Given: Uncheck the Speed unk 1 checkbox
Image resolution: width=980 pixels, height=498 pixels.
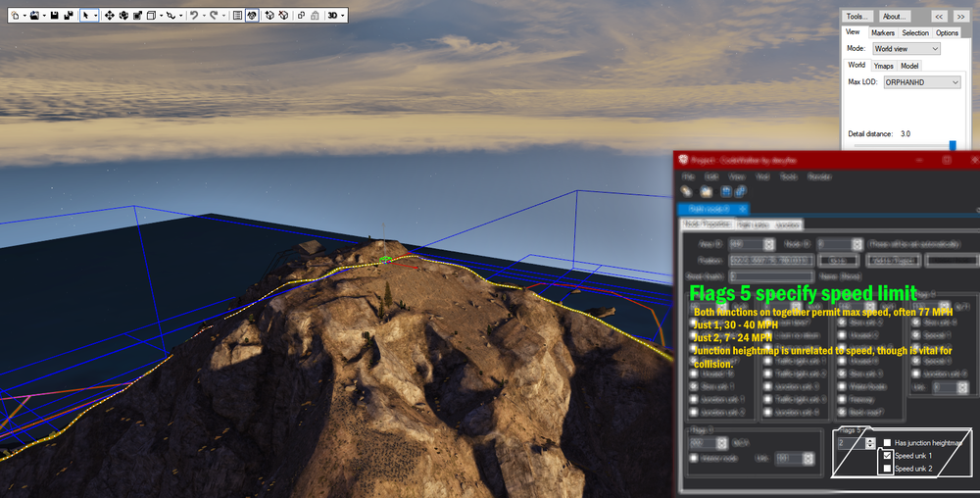Looking at the screenshot, I should (887, 456).
